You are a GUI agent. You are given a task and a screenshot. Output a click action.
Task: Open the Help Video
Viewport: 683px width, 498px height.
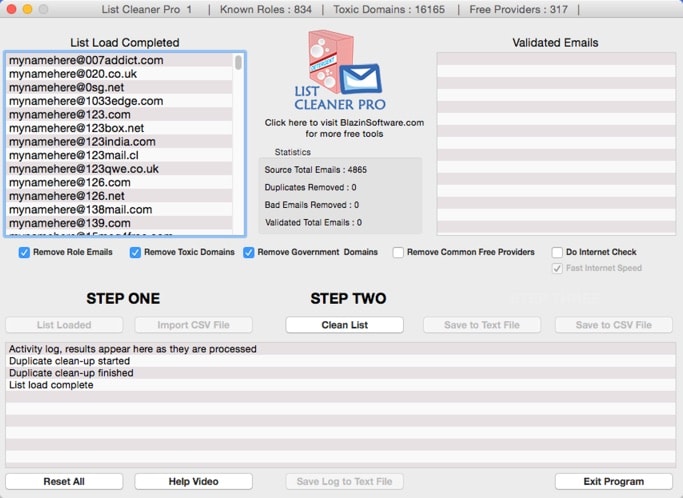click(x=193, y=481)
